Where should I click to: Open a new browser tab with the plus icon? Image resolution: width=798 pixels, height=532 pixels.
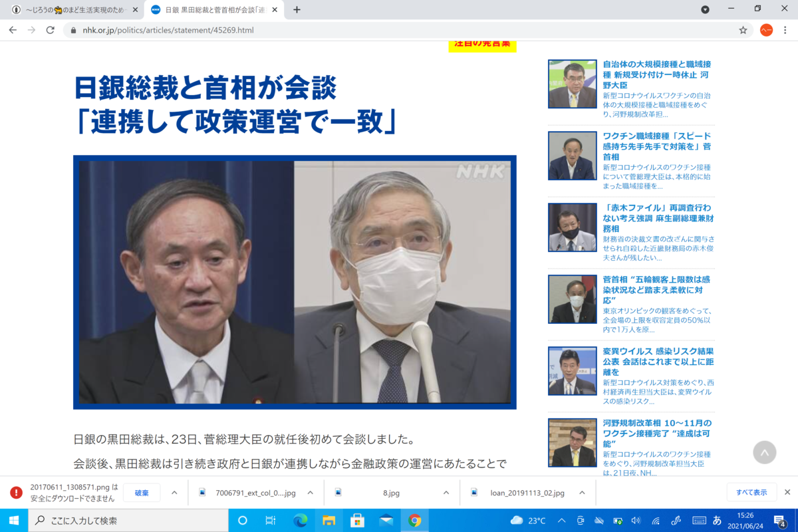297,9
